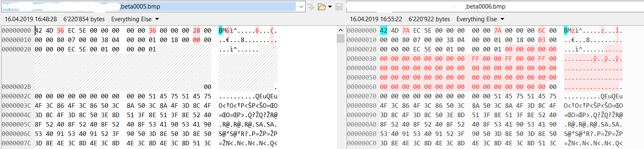Screen dimensions: 644x149
Task: Click the highlighted 42 byte in the right pane
Action: tap(383, 31)
